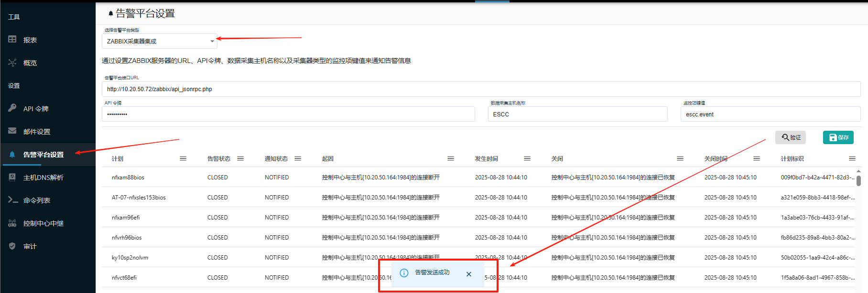Close the 告警发送成功 notification
Screen dimensions: 868x293
(x=468, y=274)
